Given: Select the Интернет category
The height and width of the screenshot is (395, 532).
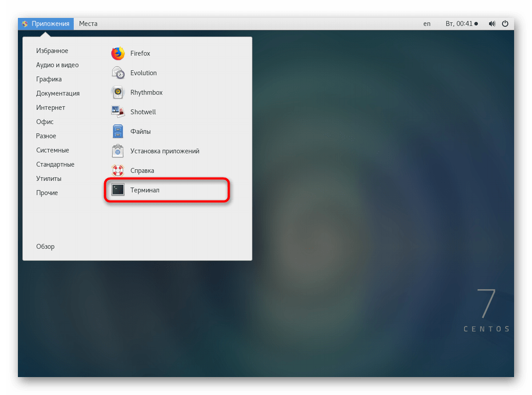Looking at the screenshot, I should pos(50,108).
